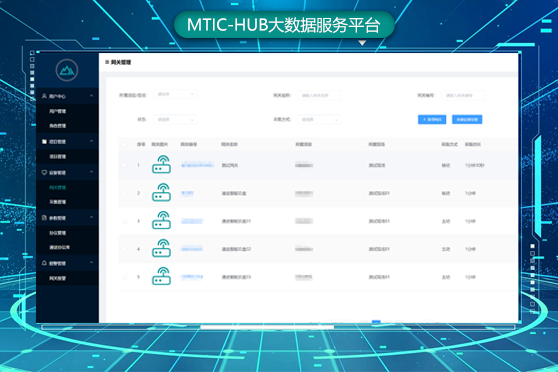Click the 采集时长 column header
The height and width of the screenshot is (372, 558).
[473, 144]
